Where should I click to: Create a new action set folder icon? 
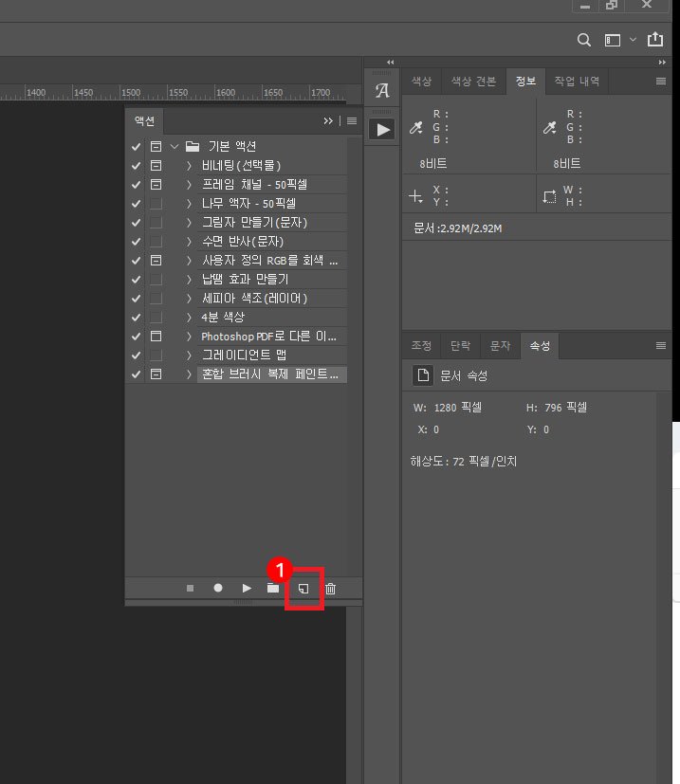click(273, 589)
